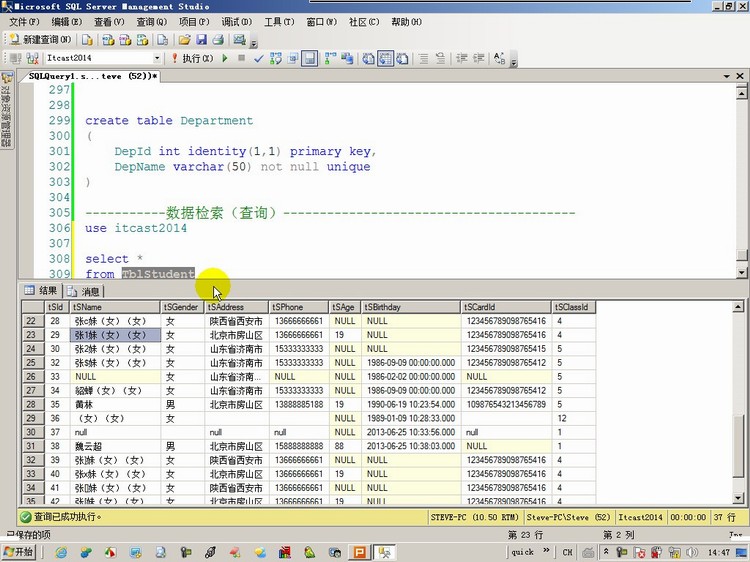Click Comment Out Selected Lines icon
Image resolution: width=750 pixels, height=562 pixels.
point(423,58)
